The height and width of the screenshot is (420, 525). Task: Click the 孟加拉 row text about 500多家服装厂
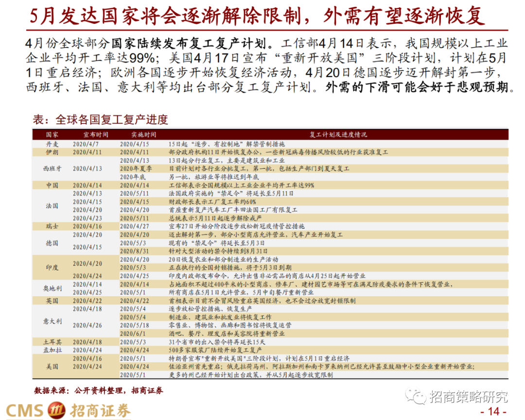pyautogui.click(x=215, y=350)
